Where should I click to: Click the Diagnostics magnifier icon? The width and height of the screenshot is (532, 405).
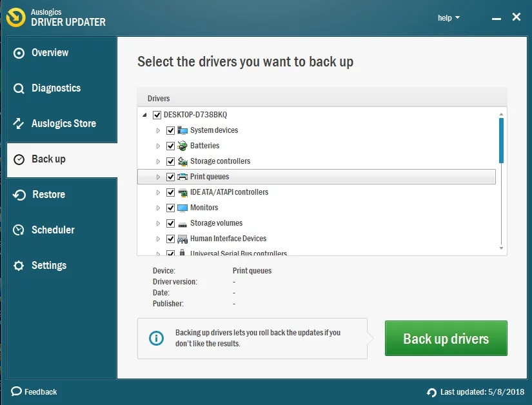(x=19, y=88)
